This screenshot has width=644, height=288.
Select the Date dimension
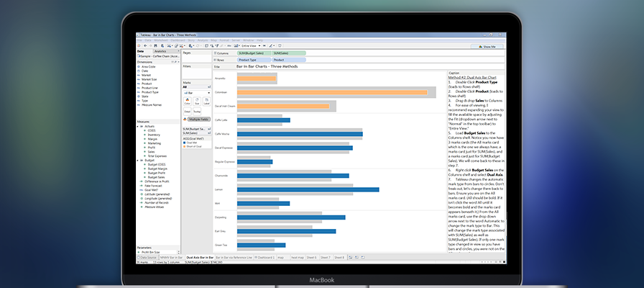point(144,71)
